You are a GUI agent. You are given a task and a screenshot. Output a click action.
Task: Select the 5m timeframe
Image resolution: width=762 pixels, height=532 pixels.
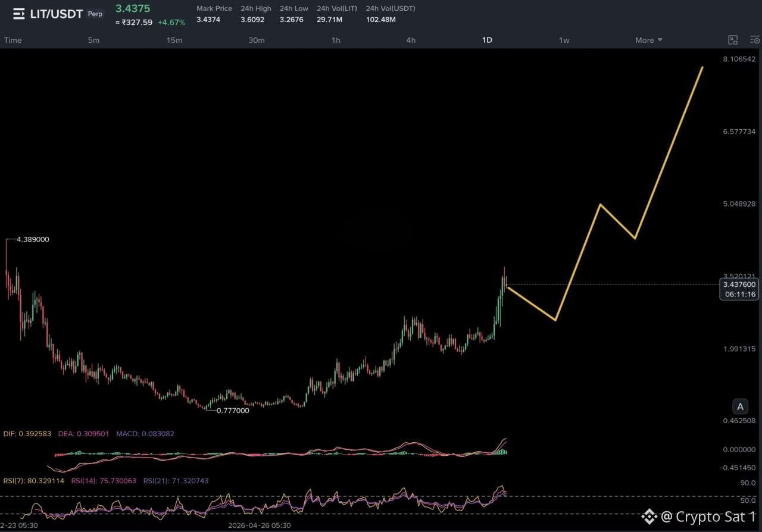93,40
